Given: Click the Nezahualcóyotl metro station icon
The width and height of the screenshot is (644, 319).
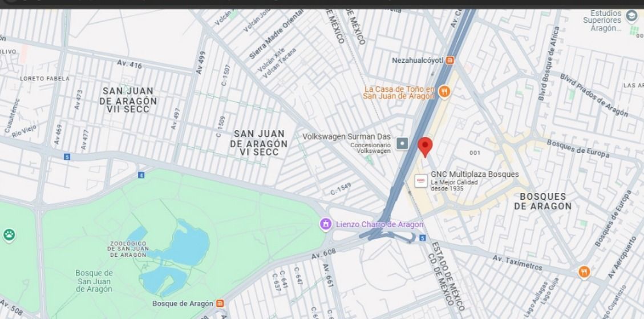Looking at the screenshot, I should point(450,60).
